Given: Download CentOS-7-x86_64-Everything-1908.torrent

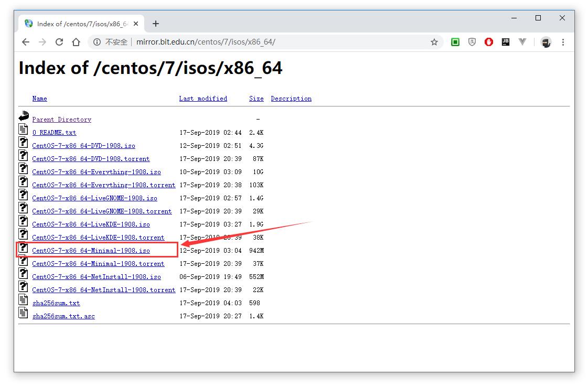Looking at the screenshot, I should 104,185.
